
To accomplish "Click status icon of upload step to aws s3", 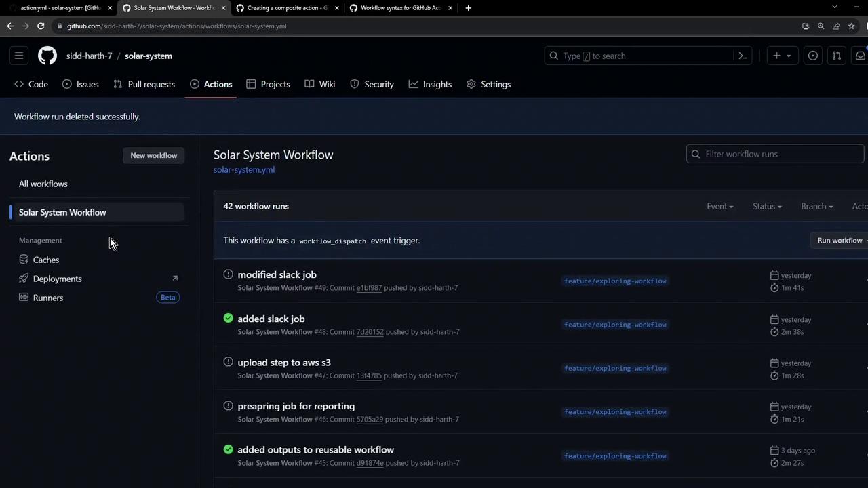I will point(228,362).
